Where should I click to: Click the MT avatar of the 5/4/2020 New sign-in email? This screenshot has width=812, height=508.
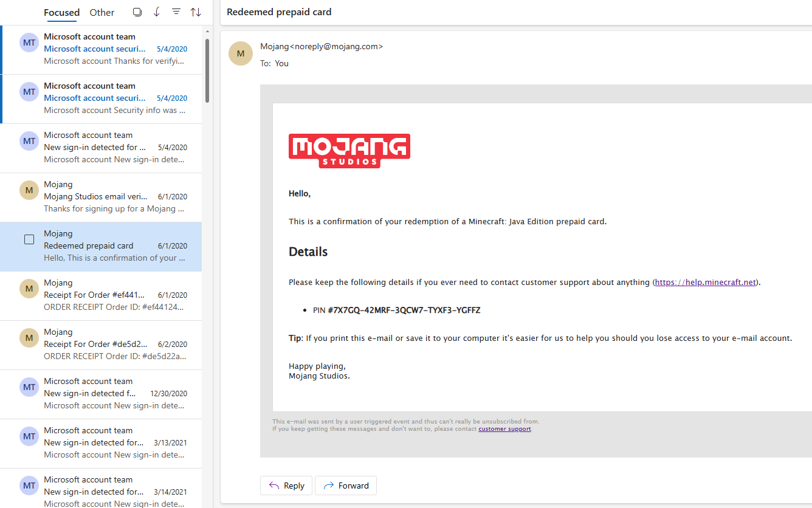(x=29, y=141)
